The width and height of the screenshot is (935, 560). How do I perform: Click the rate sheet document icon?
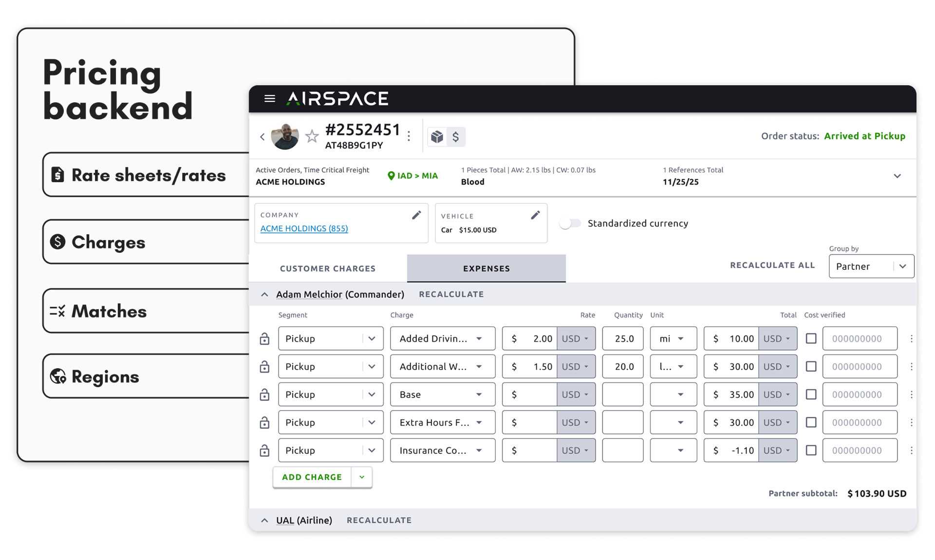[x=57, y=174]
